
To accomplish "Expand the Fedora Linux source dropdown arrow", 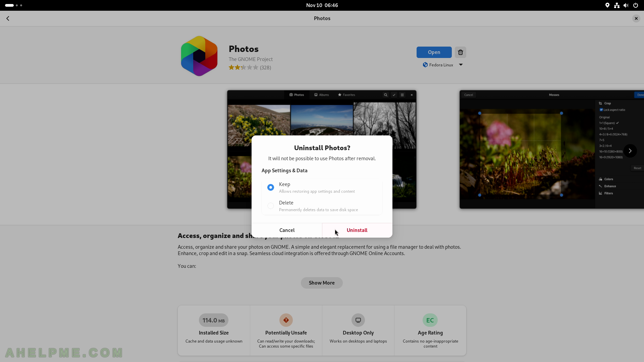I will [461, 65].
